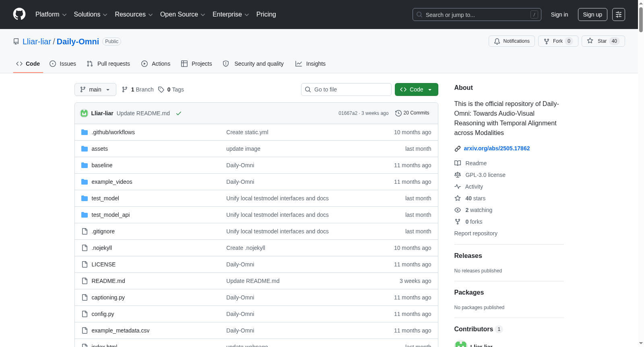644x347 pixels.
Task: Open the 0 forks link
Action: coord(474,222)
